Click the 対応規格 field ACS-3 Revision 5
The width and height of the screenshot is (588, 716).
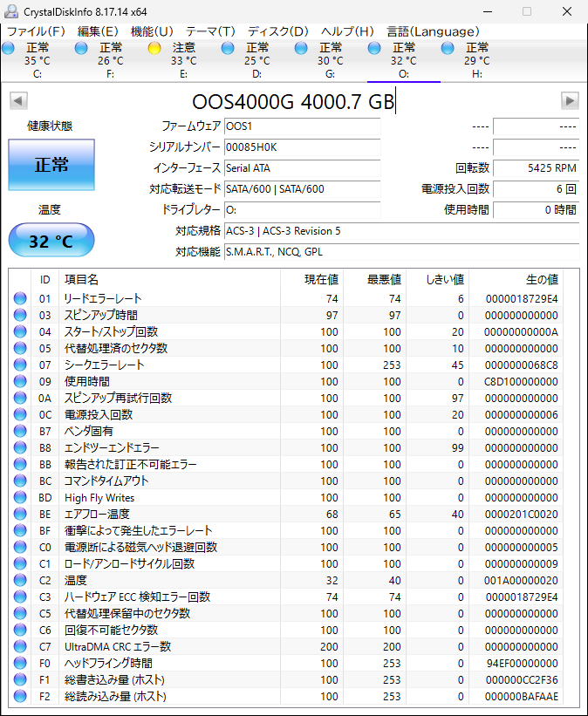point(401,231)
